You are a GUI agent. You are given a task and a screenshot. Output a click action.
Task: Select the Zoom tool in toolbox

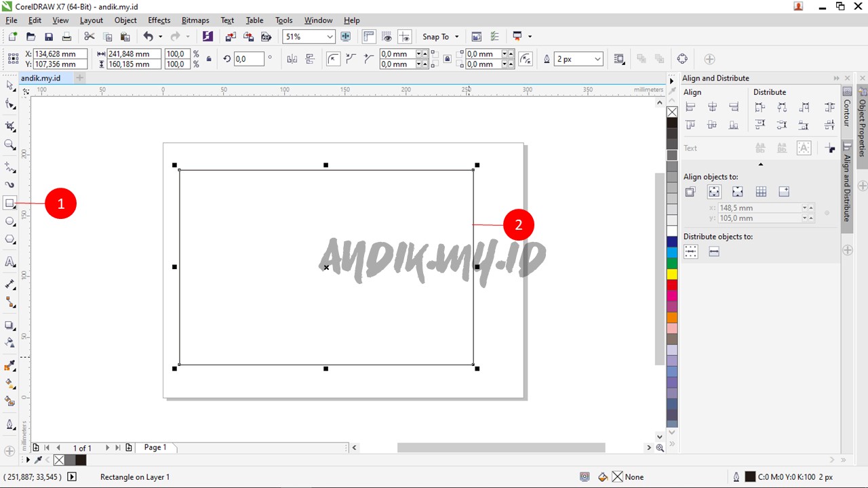tap(9, 144)
